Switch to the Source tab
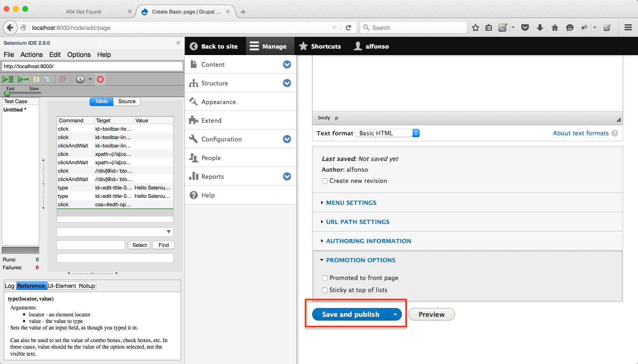The width and height of the screenshot is (638, 364). [127, 101]
